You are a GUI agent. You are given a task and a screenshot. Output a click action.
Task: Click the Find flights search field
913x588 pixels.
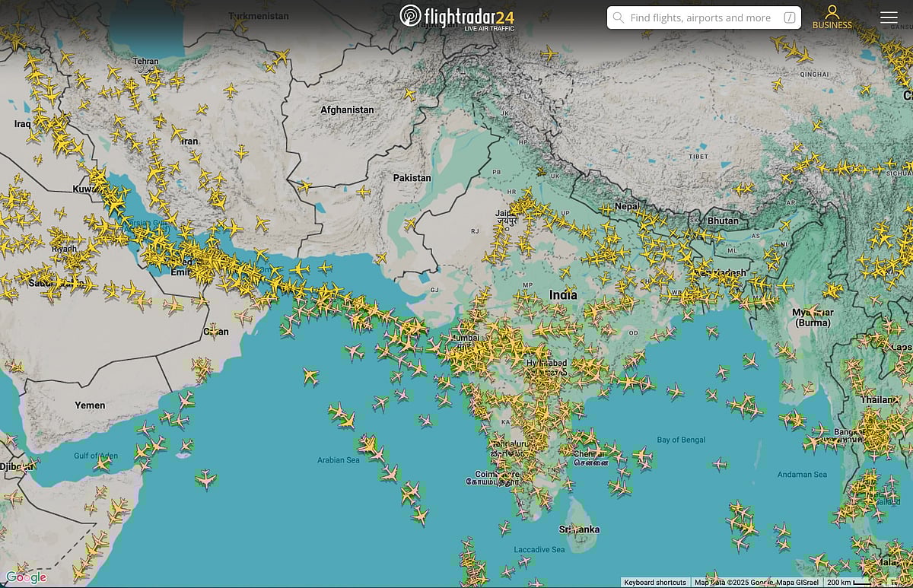point(700,17)
